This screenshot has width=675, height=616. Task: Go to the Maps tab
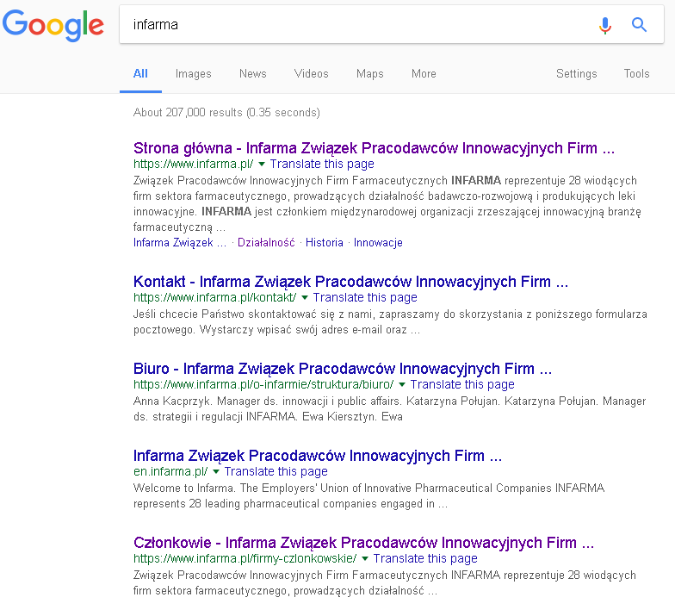point(369,74)
